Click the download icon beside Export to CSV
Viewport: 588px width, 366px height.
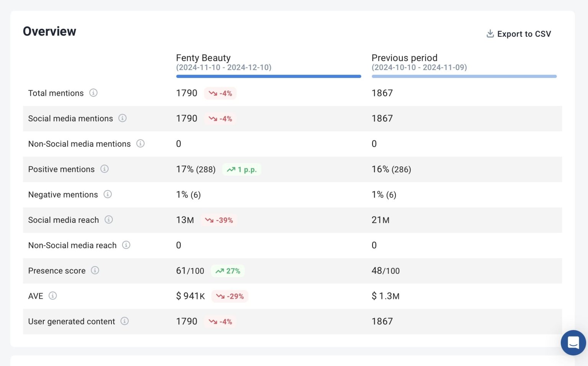[x=490, y=33]
